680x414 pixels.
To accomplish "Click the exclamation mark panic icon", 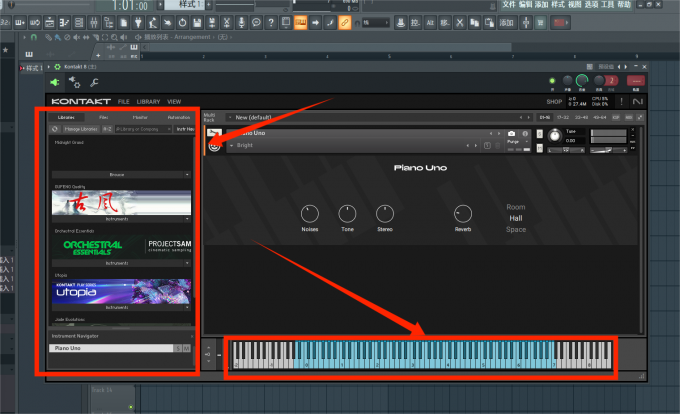I will tap(621, 101).
